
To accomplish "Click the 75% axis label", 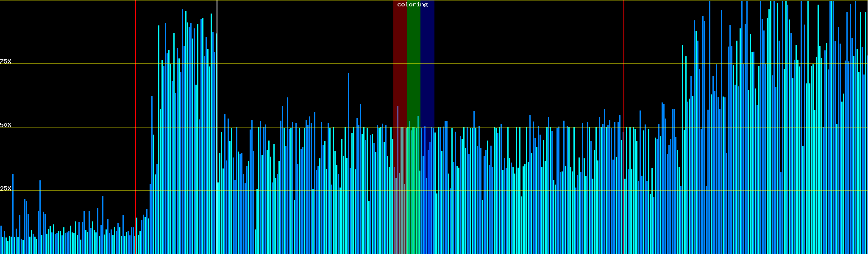I will [6, 61].
